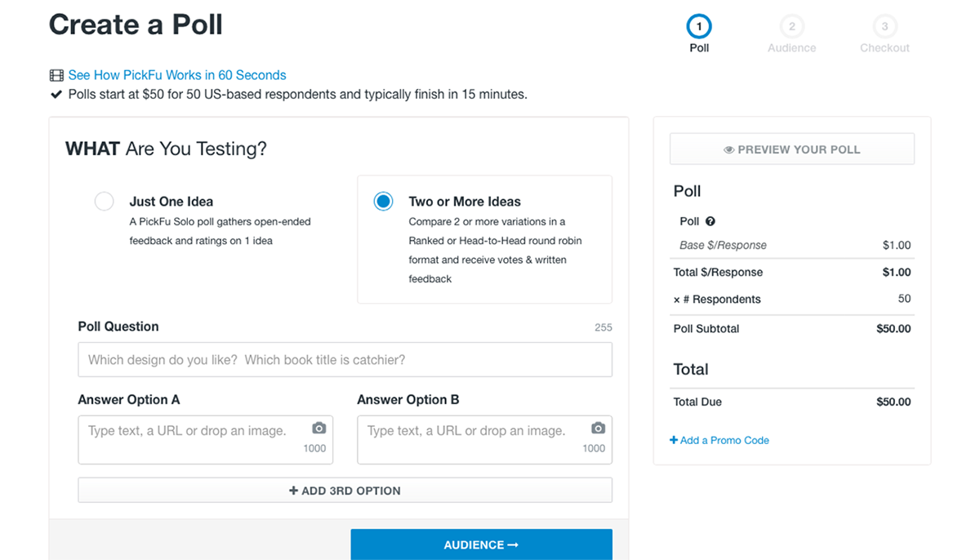Viewport: 980px width, 560px height.
Task: Select the Just One Idea radio button
Action: (x=104, y=201)
